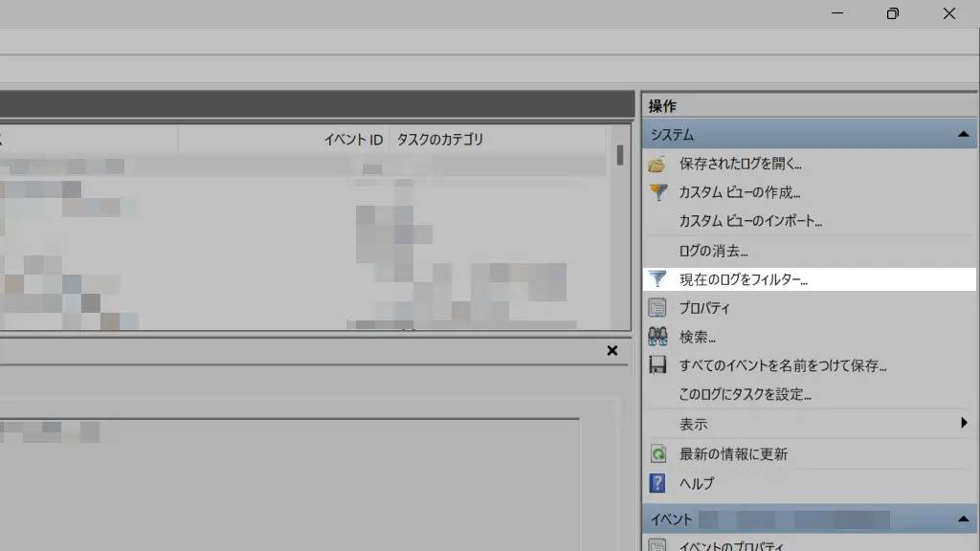Choose ログの消去... from the actions list

713,251
